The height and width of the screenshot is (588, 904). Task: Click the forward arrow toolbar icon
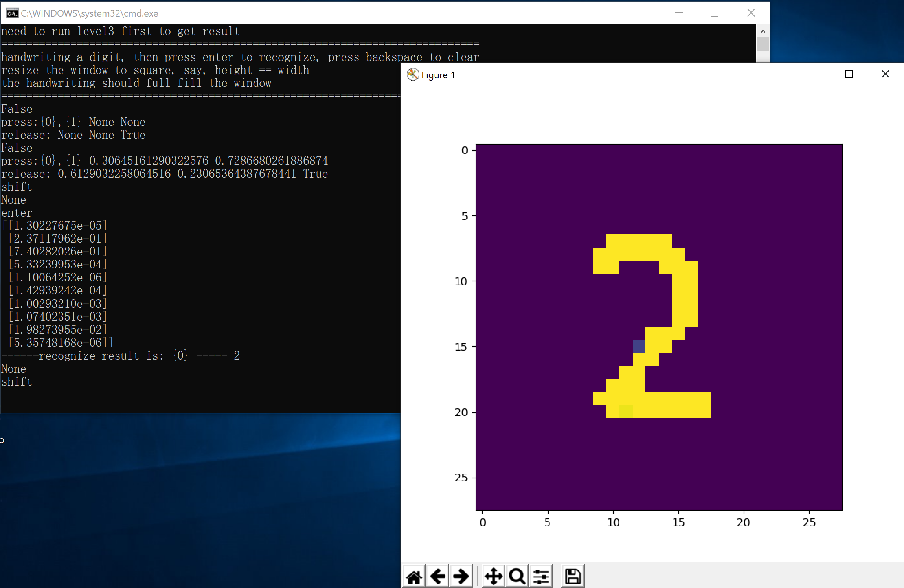point(461,577)
